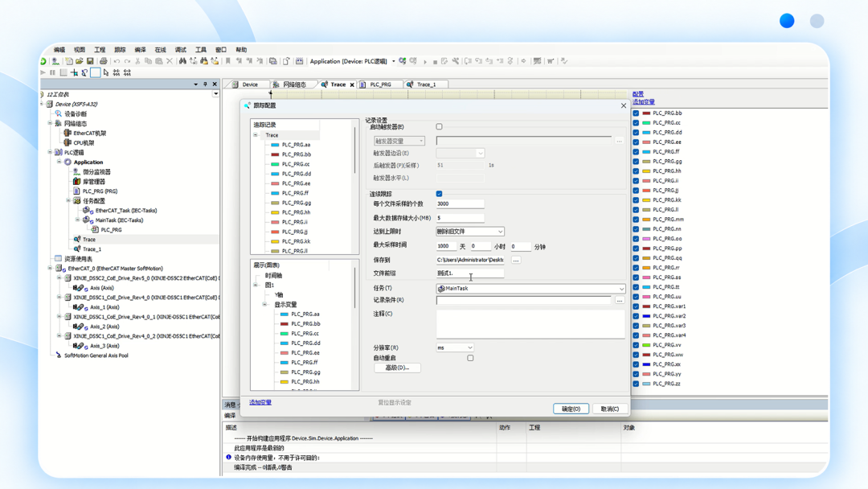868x489 pixels.
Task: Click 配置 link above right variable list
Action: [x=637, y=94]
